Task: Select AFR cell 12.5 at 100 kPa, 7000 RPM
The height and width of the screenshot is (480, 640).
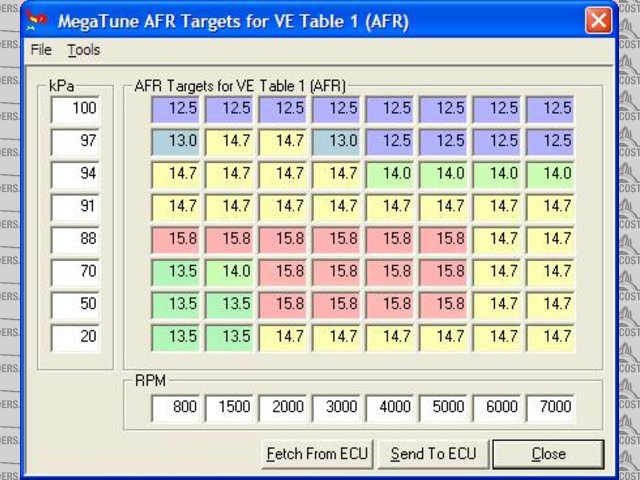Action: click(550, 109)
